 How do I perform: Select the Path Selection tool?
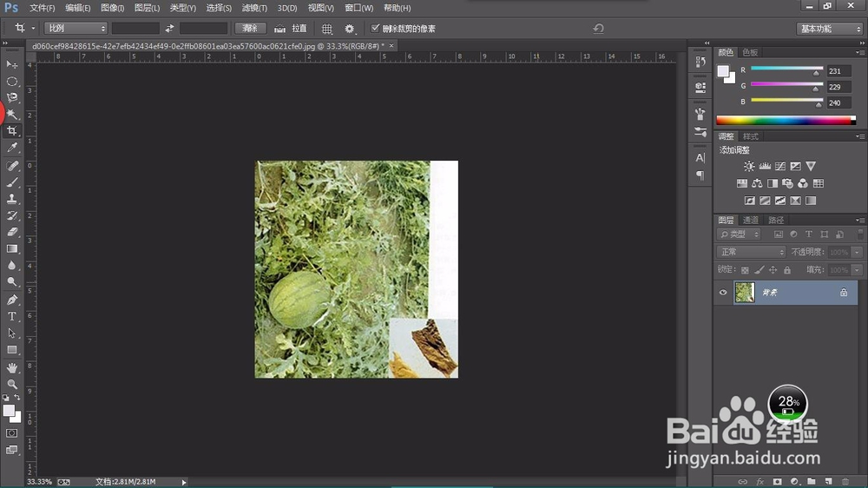pos(11,333)
